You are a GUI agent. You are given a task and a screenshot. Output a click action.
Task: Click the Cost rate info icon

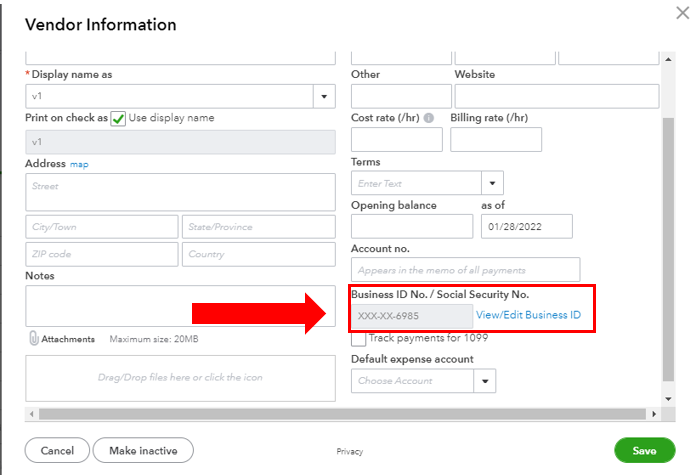click(x=429, y=118)
